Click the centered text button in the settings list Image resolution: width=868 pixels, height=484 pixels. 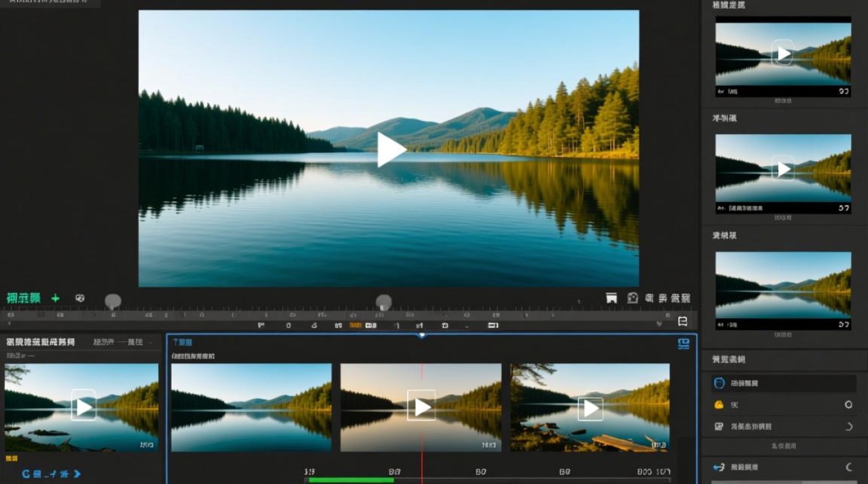[783, 447]
